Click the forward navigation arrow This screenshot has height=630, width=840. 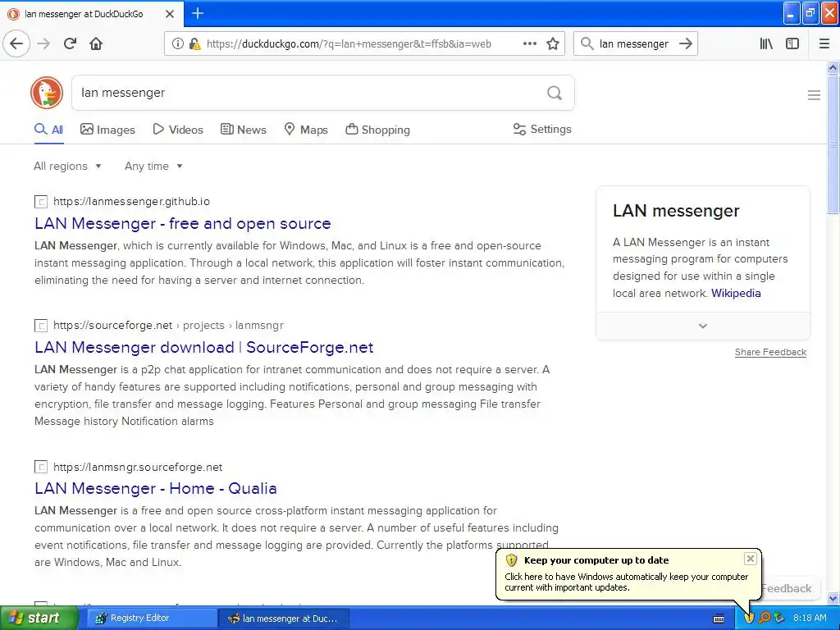click(44, 44)
